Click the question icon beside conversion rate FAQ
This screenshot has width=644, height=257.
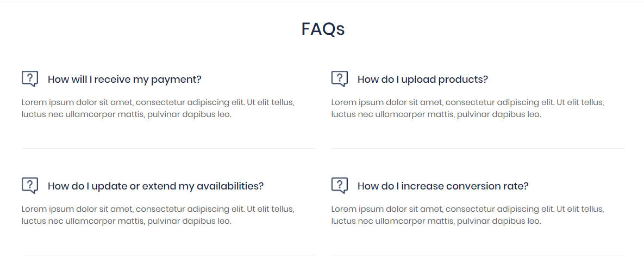pos(340,186)
